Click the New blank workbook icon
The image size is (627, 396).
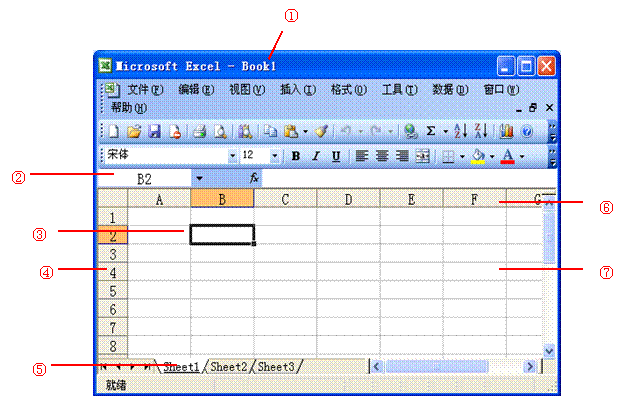[114, 132]
